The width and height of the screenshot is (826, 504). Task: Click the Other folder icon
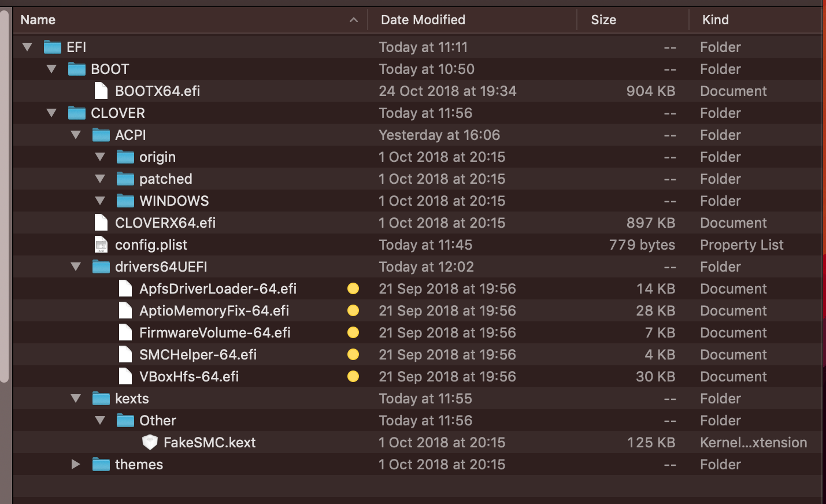coord(125,420)
